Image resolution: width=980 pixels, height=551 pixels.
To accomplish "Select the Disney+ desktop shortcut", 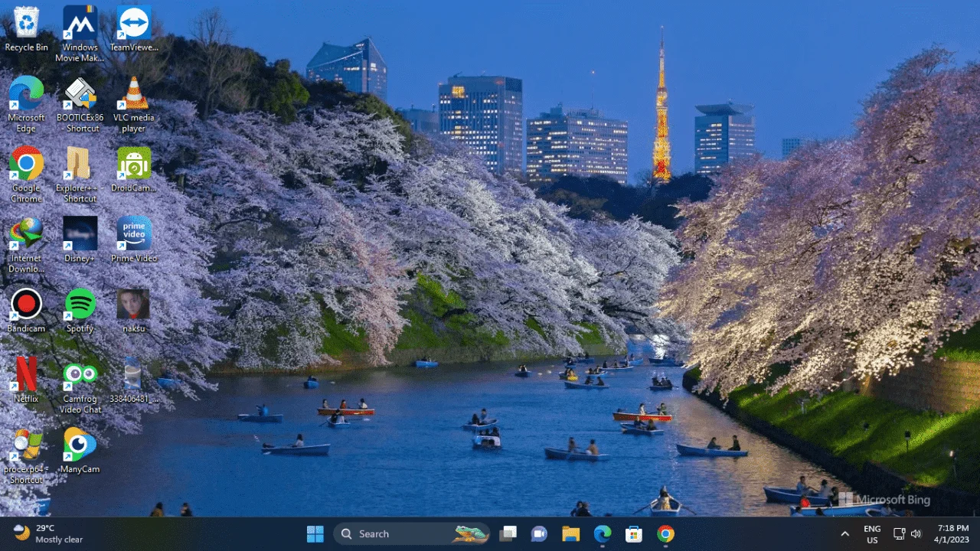I will coord(80,240).
